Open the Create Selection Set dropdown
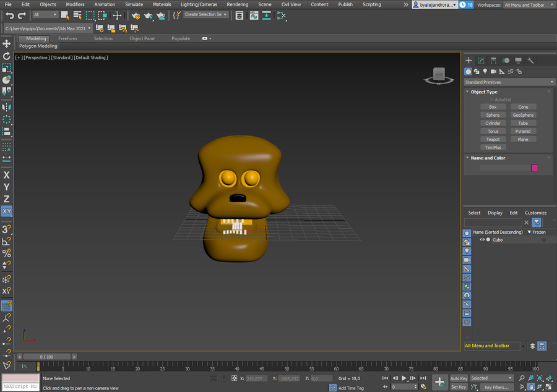The width and height of the screenshot is (557, 392). coord(206,15)
